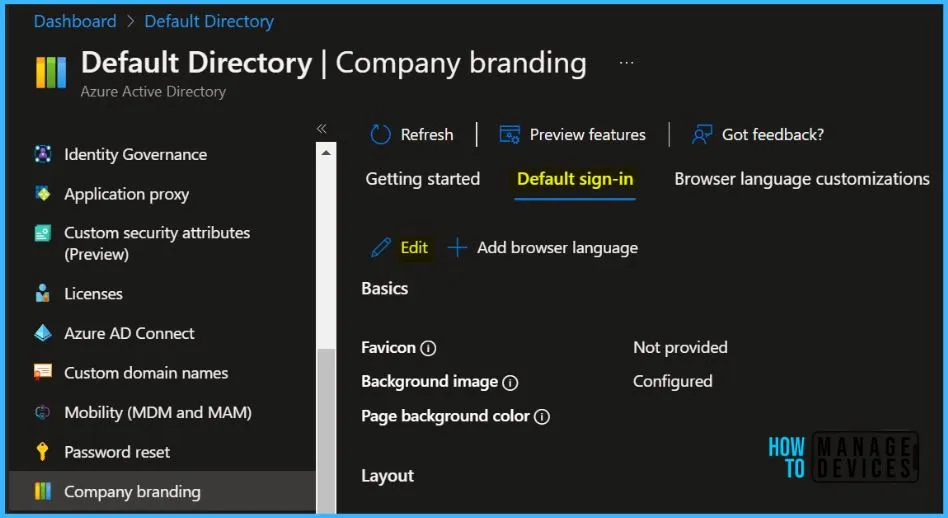Open Password reset settings
948x518 pixels.
click(117, 452)
